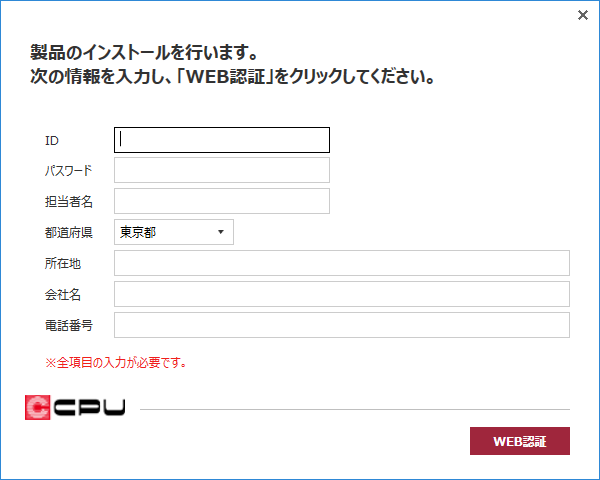This screenshot has width=600, height=480.
Task: Click the 都道府県 label
Action: 68,232
